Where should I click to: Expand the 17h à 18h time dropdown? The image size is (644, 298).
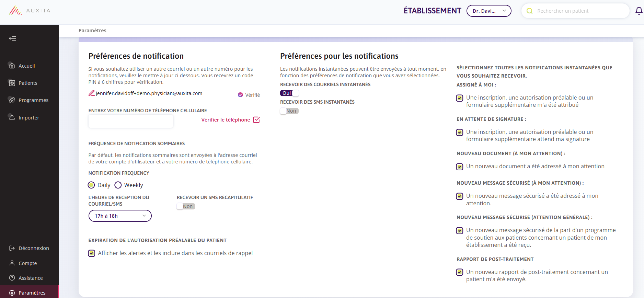pyautogui.click(x=120, y=216)
